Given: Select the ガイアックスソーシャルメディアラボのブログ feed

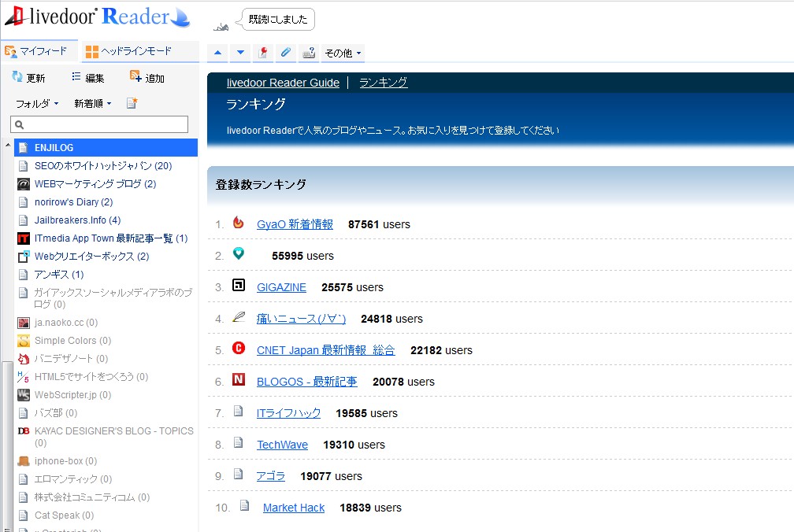Looking at the screenshot, I should (113, 298).
